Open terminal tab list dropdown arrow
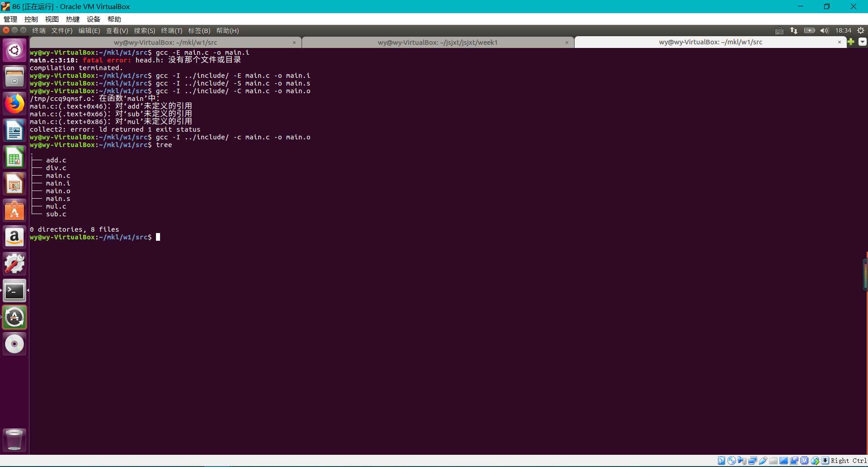Screen dimensions: 868x467 point(862,42)
